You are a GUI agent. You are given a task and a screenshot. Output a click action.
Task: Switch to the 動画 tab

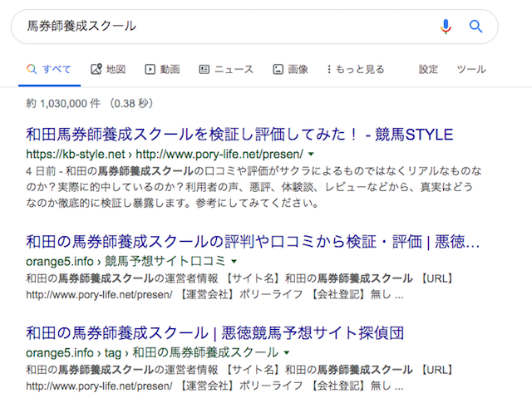(163, 69)
